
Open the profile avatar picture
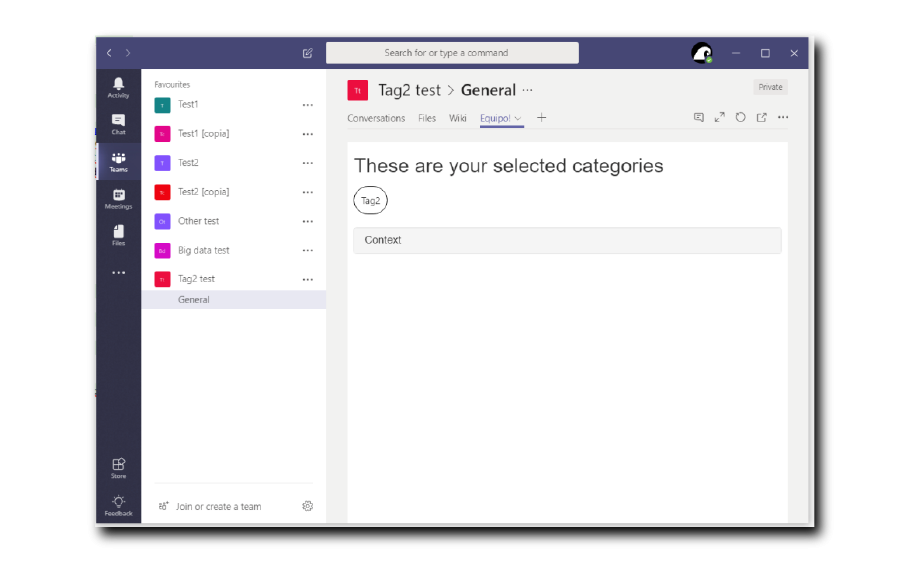(702, 53)
